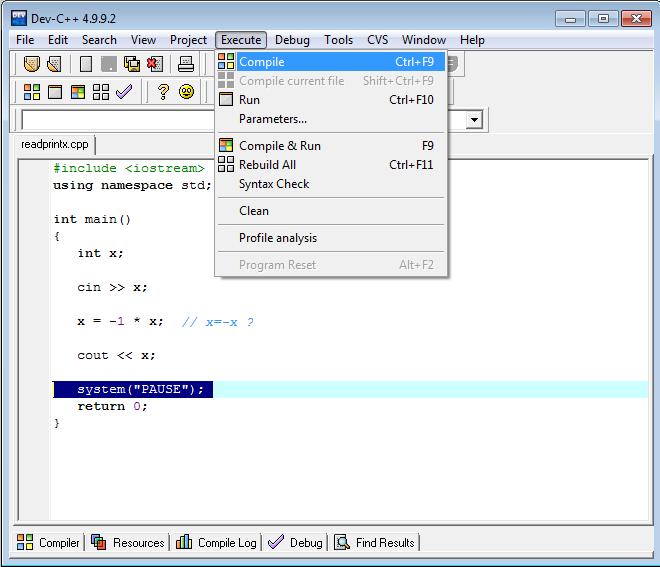
Task: Click the Compile and Run toolbar icon
Action: pyautogui.click(x=78, y=92)
